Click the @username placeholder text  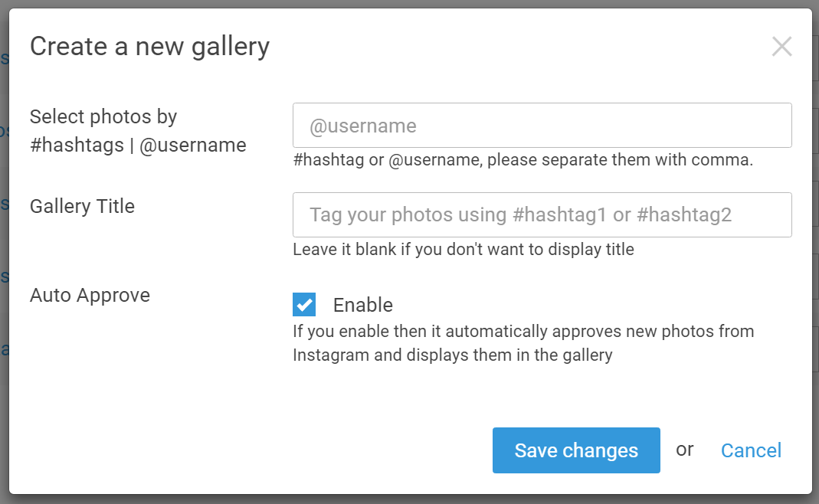363,126
